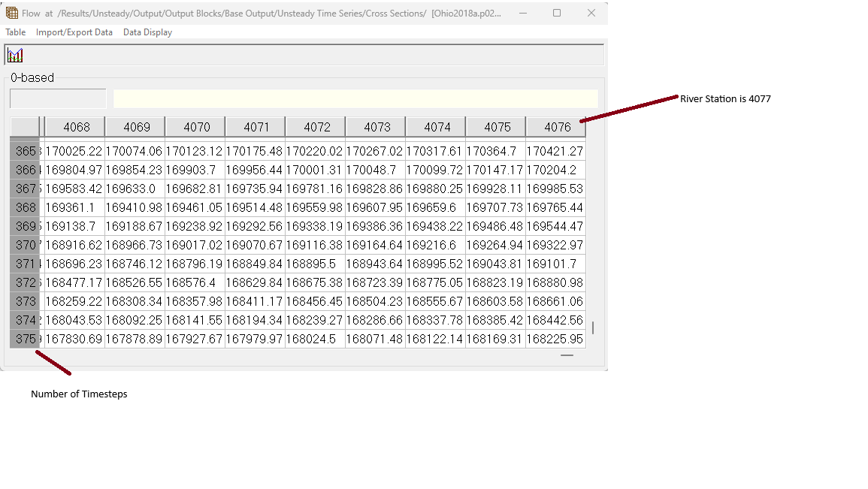The image size is (868, 489).
Task: Select column header 4071
Action: (x=256, y=127)
